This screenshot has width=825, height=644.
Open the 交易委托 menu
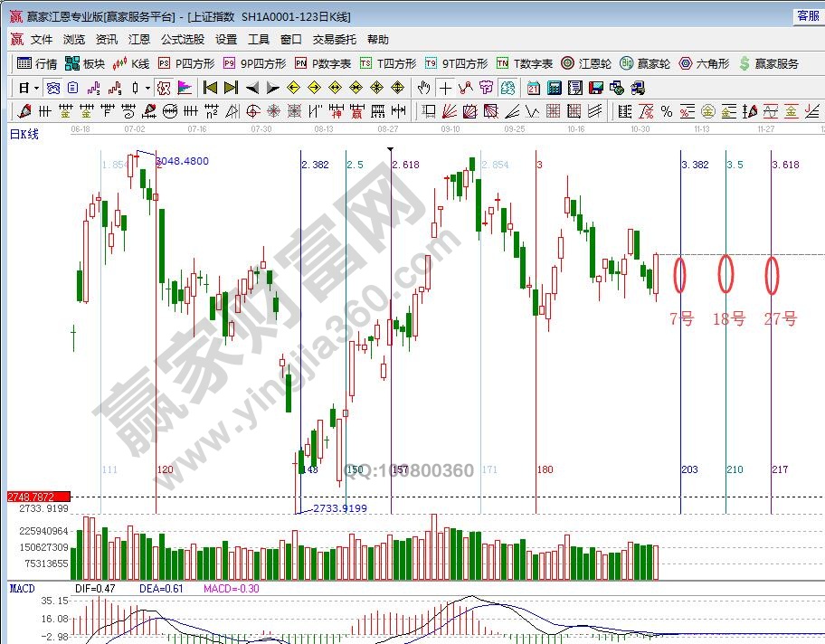pyautogui.click(x=335, y=40)
